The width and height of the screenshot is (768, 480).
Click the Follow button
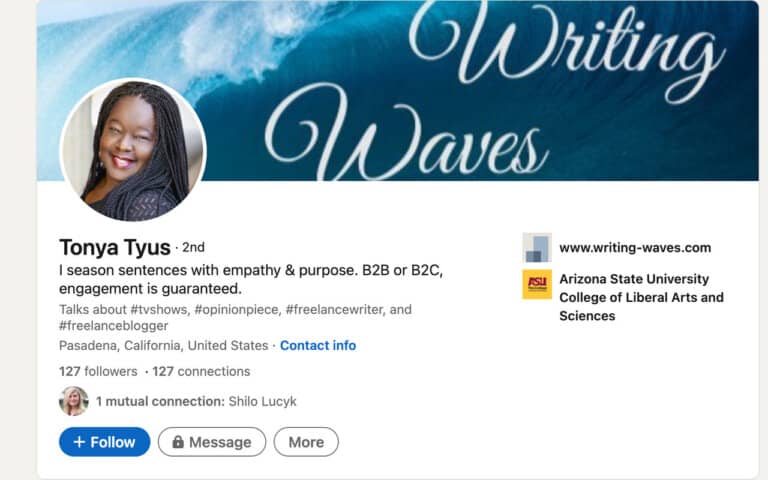pos(104,442)
